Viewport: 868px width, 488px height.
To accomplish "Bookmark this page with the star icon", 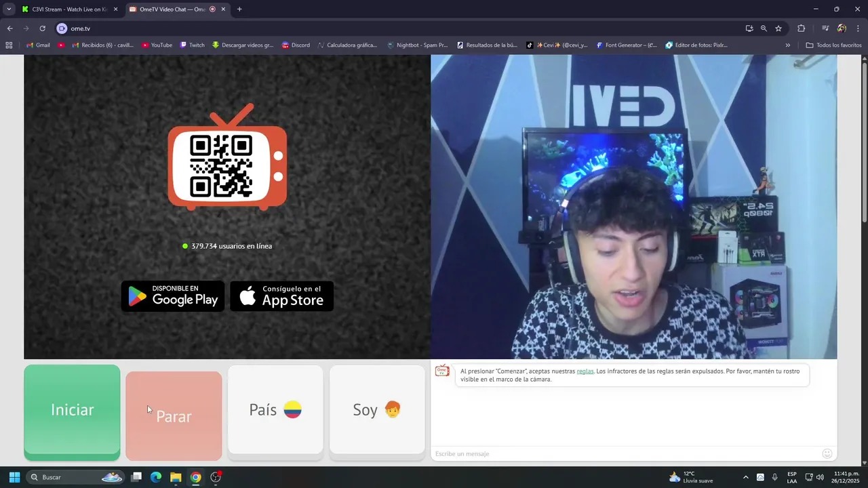I will click(x=778, y=28).
